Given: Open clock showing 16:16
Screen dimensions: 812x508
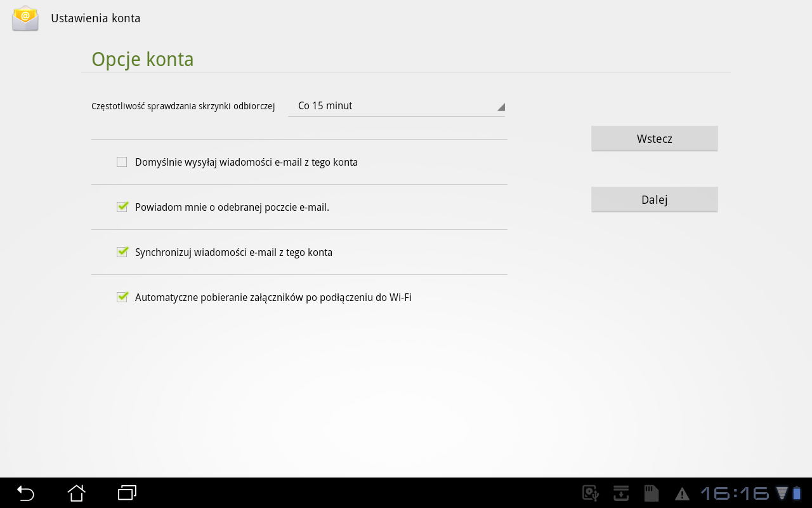Looking at the screenshot, I should tap(735, 493).
